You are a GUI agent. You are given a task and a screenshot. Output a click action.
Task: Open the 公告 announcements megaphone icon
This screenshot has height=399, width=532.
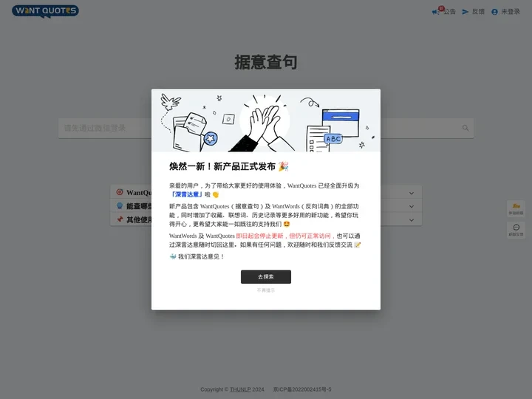435,12
